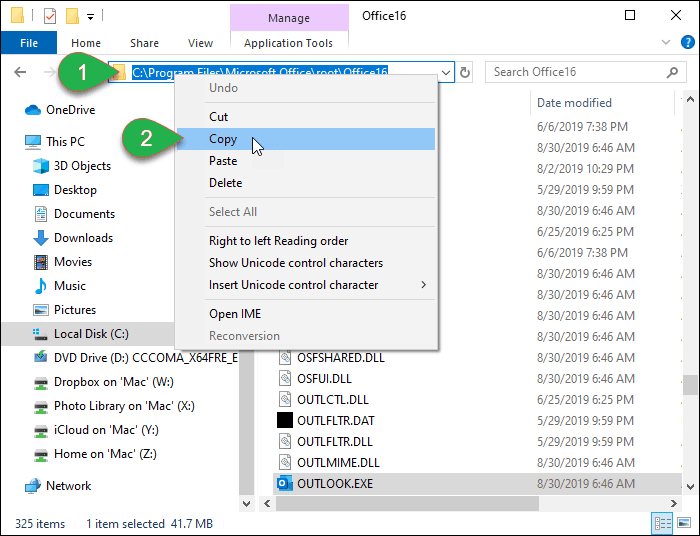Open the Share ribbon tab

click(x=144, y=43)
